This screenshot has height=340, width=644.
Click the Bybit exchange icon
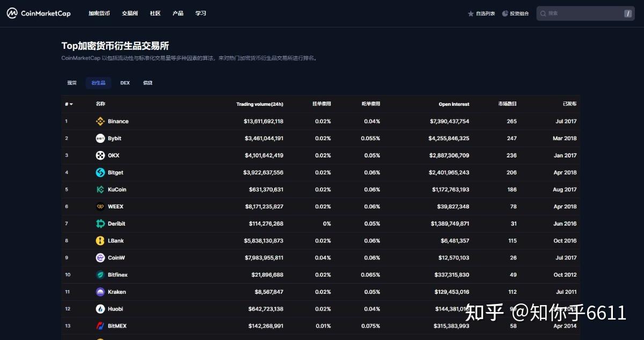coord(100,139)
